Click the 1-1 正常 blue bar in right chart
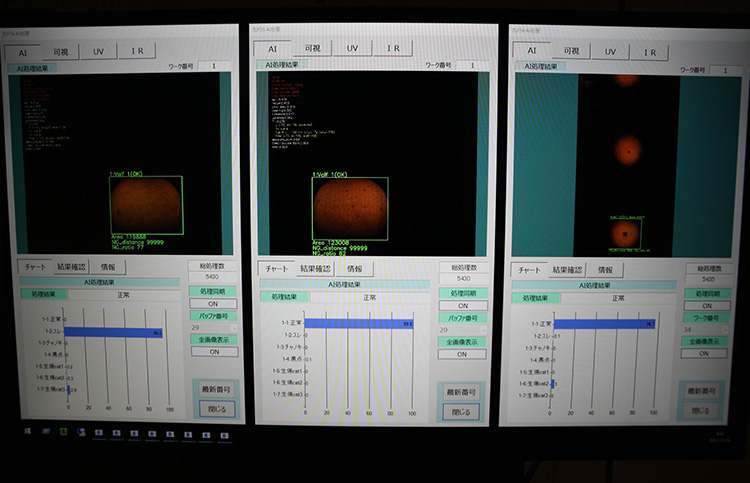 [604, 324]
